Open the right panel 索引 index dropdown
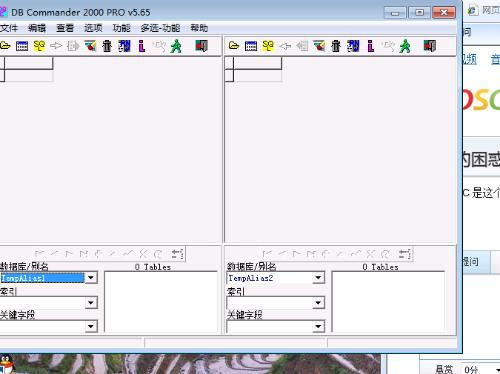 [318, 303]
